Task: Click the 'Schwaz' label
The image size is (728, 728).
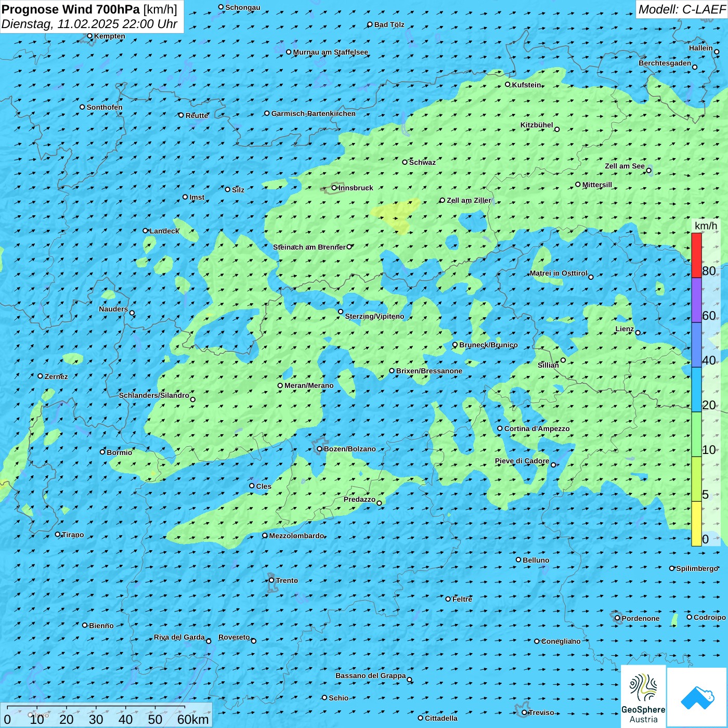Action: [x=422, y=162]
